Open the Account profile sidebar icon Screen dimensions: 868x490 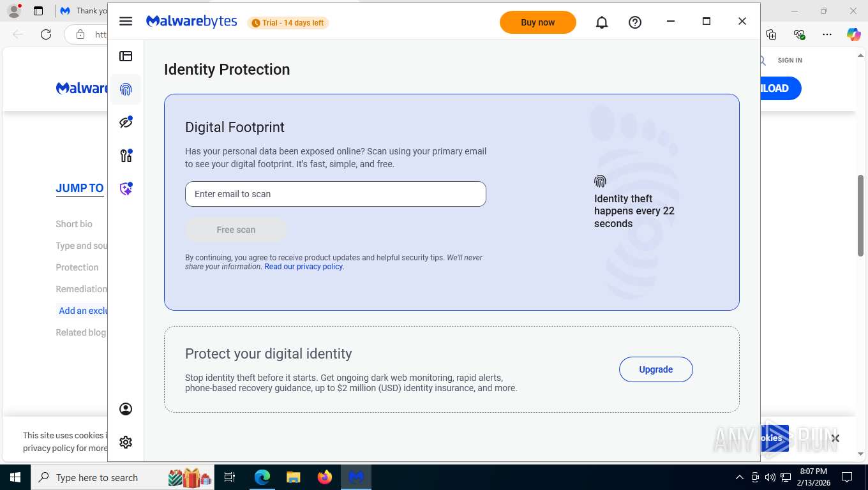(x=126, y=409)
